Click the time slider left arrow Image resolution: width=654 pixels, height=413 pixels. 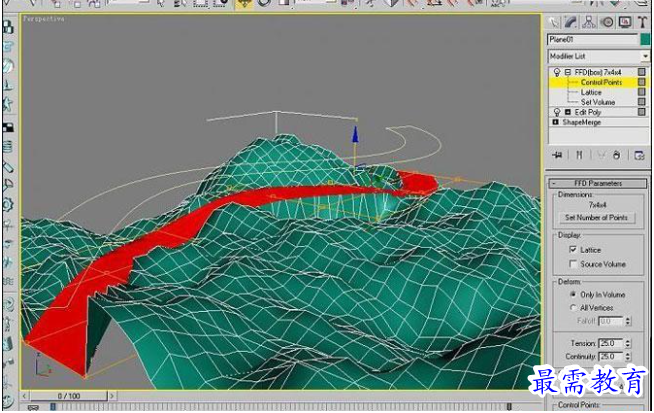pyautogui.click(x=25, y=396)
